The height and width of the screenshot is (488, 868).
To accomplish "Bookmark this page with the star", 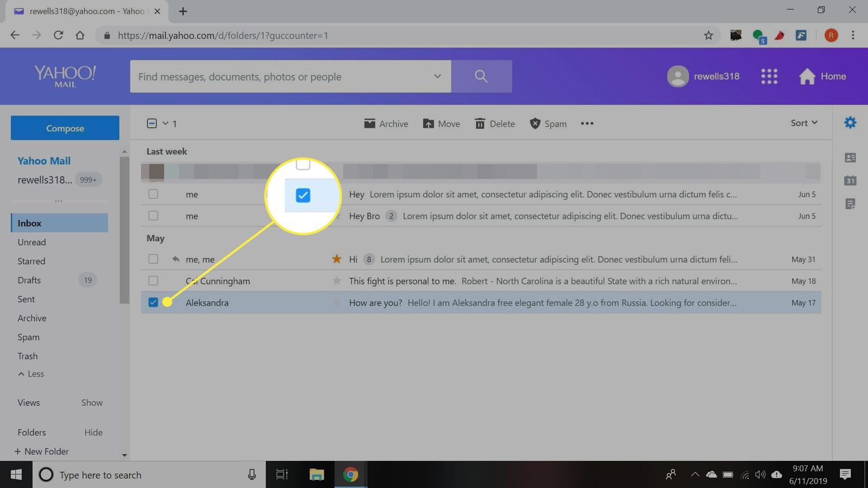I will pos(708,35).
